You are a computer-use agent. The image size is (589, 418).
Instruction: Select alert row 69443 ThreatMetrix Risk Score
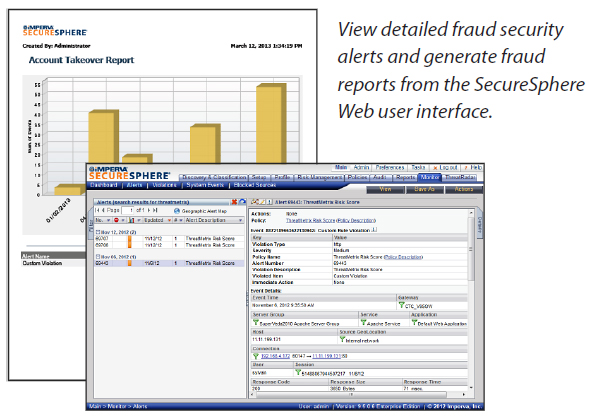(x=169, y=263)
